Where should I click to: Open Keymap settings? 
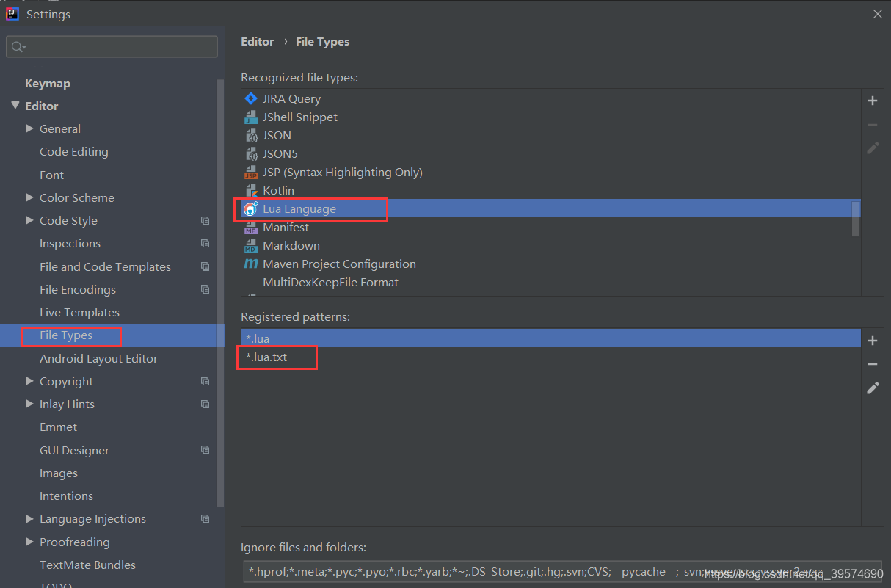[x=48, y=84]
